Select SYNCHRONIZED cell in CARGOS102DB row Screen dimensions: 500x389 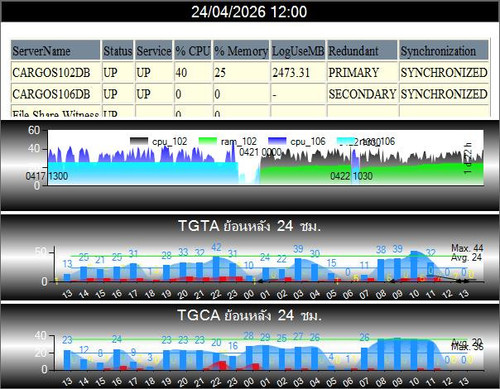[x=444, y=72]
